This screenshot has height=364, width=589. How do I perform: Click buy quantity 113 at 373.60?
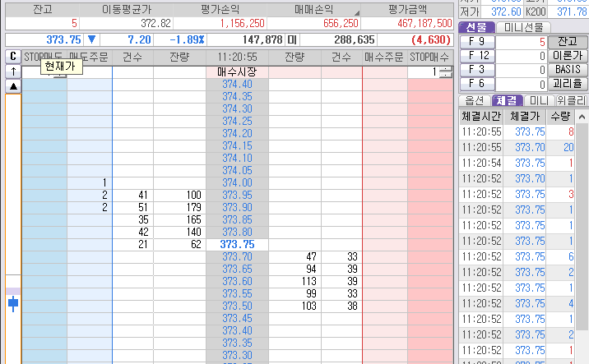tap(294, 282)
